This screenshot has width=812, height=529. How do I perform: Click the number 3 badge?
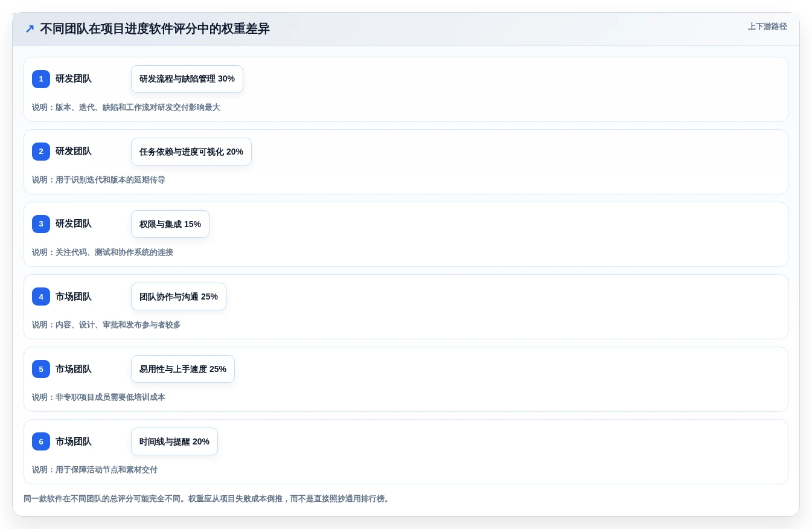click(41, 224)
